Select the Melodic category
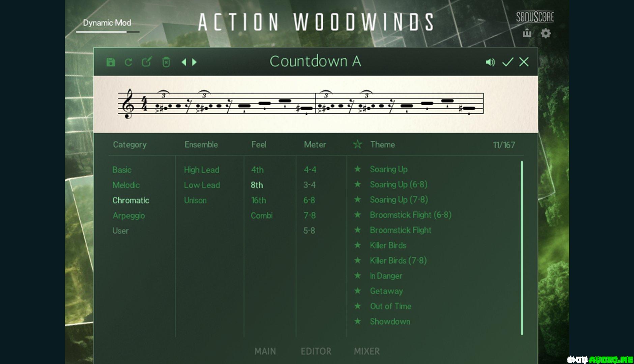The image size is (634, 364). [126, 185]
